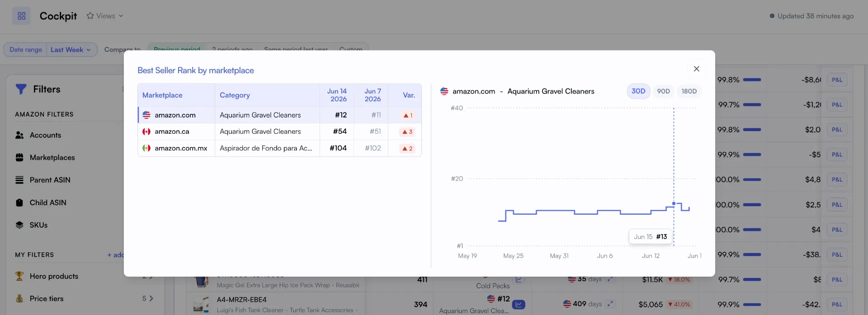This screenshot has height=315, width=868.
Task: Click the Parent ASIN list icon
Action: click(19, 180)
